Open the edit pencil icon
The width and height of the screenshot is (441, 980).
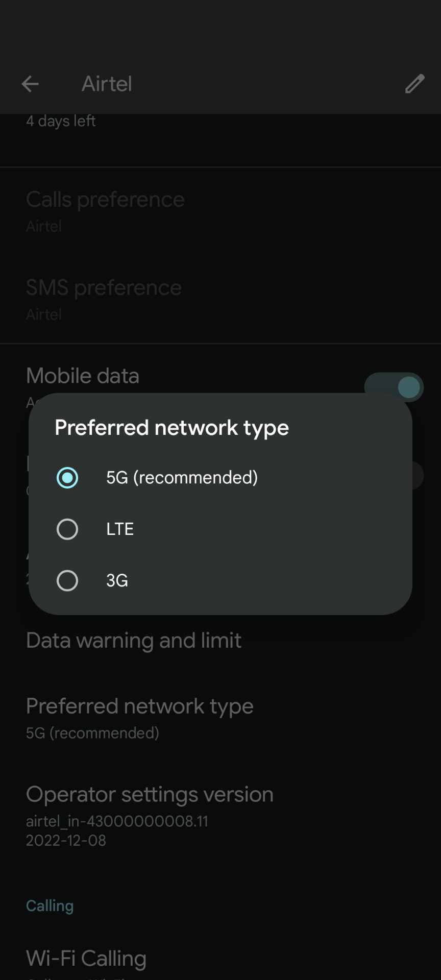(x=414, y=84)
